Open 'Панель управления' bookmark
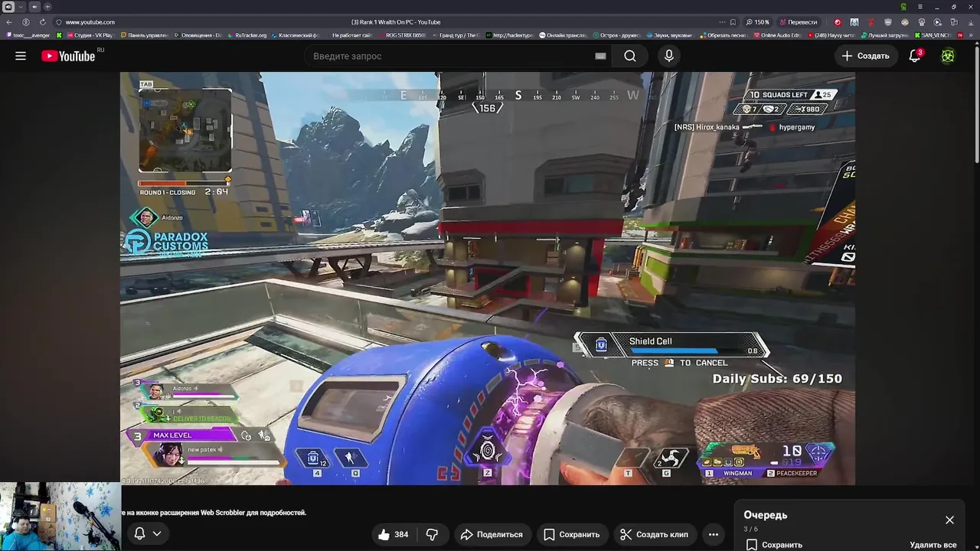This screenshot has width=980, height=551. point(143,35)
